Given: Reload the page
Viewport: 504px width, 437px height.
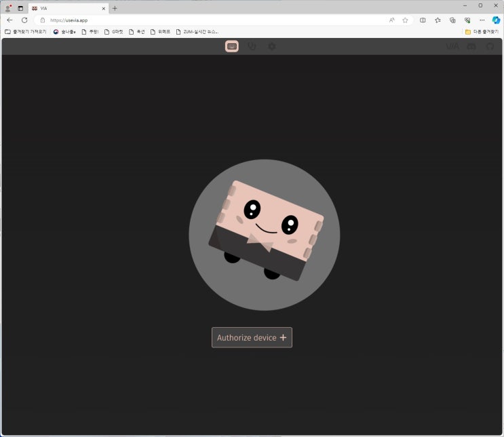Looking at the screenshot, I should [x=24, y=20].
